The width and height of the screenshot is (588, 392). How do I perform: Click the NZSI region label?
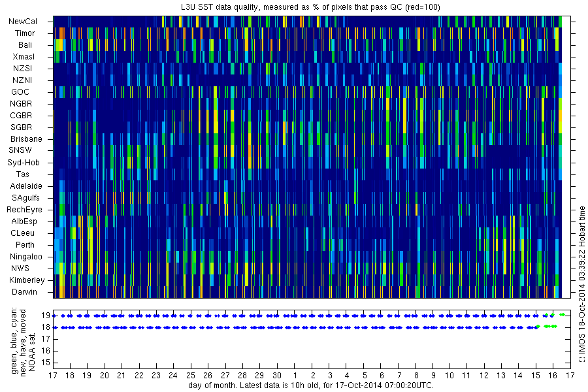[x=22, y=69]
